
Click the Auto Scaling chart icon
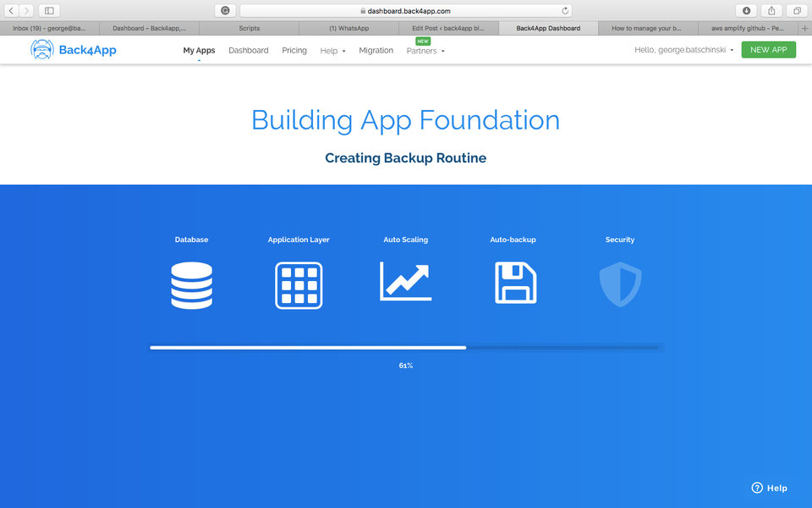pos(405,281)
